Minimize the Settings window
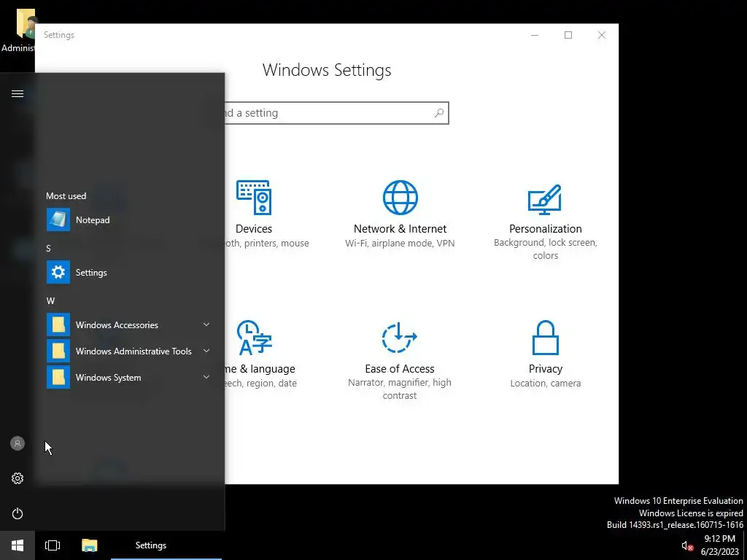Image resolution: width=747 pixels, height=560 pixels. (x=535, y=35)
